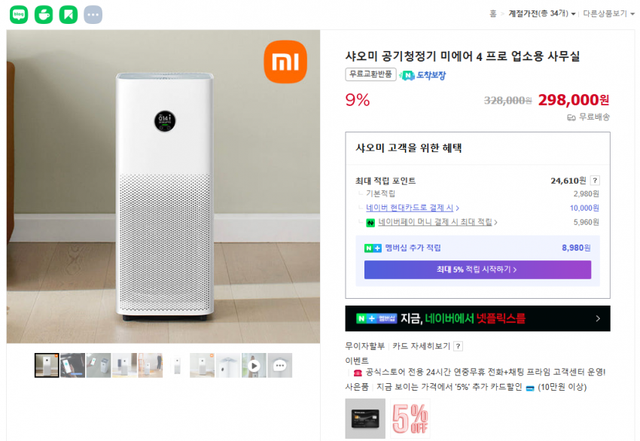The width and height of the screenshot is (640, 441).
Task: Click the 최대 5% 적립 시작하기 button
Action: (x=477, y=270)
